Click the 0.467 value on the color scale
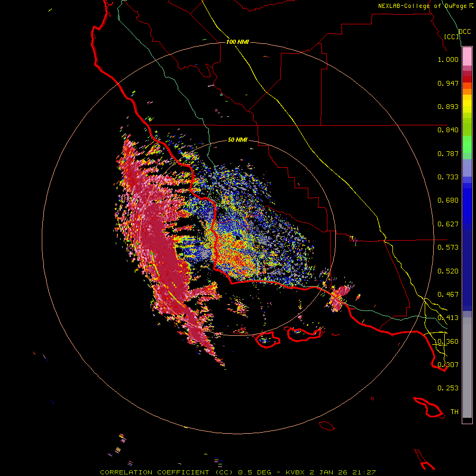The height and width of the screenshot is (476, 476). tap(448, 295)
